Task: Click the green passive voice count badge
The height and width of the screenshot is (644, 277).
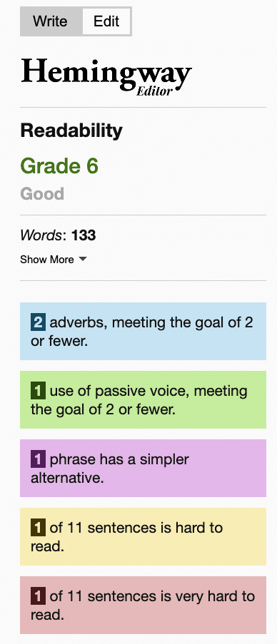Action: [38, 391]
